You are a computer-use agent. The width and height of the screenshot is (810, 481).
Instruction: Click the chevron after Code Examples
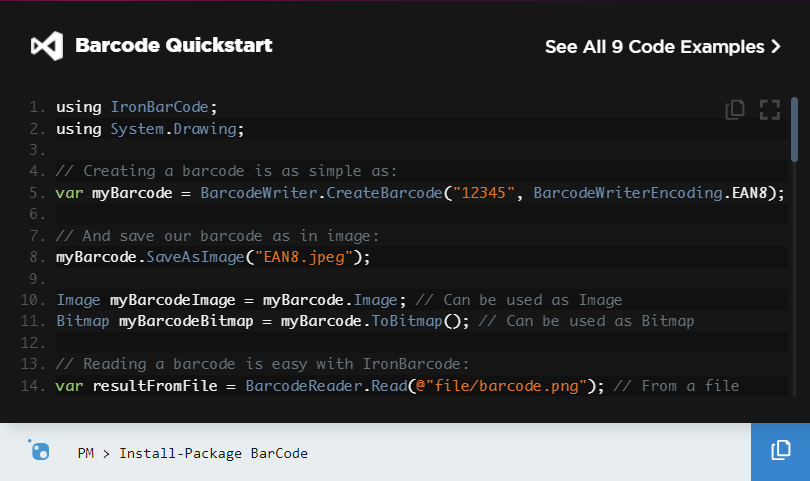(775, 46)
